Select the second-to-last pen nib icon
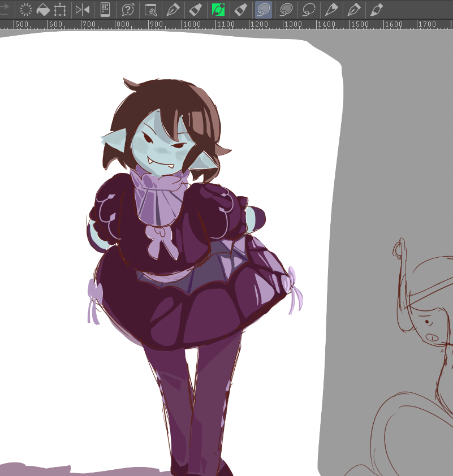Viewport: 453px width, 476px height. (x=353, y=10)
